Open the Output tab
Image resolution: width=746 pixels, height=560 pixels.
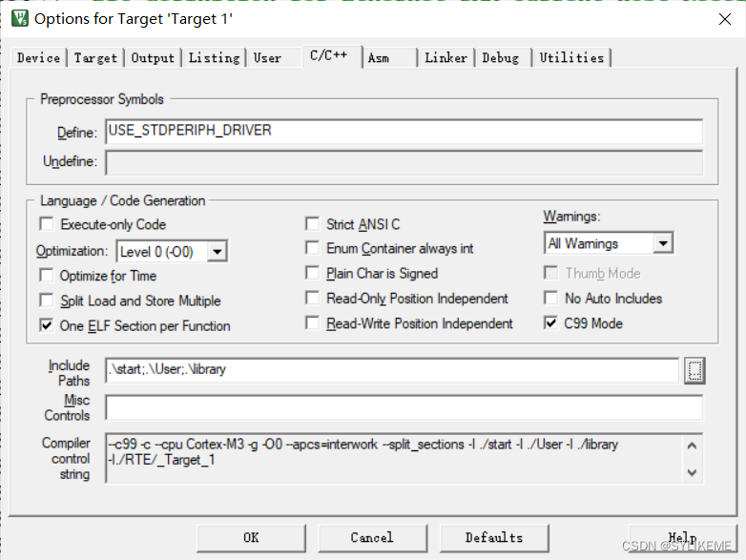[x=153, y=58]
